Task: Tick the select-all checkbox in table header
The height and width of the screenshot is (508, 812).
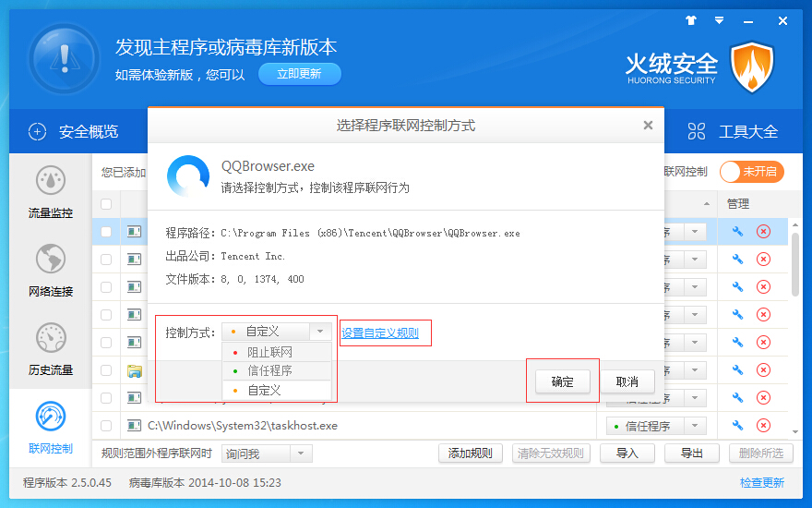Action: [106, 204]
